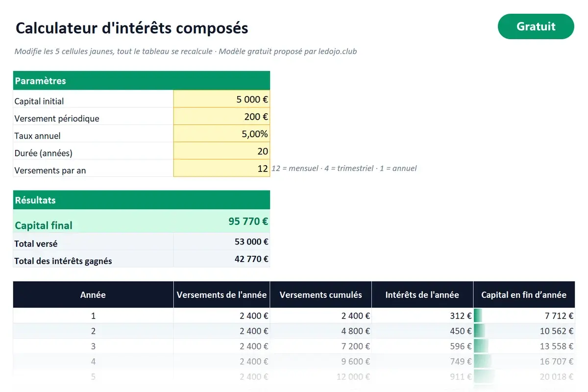Select the end-of-year capital 16 707 €
Viewport: 588px width, 392px height.
click(x=524, y=361)
